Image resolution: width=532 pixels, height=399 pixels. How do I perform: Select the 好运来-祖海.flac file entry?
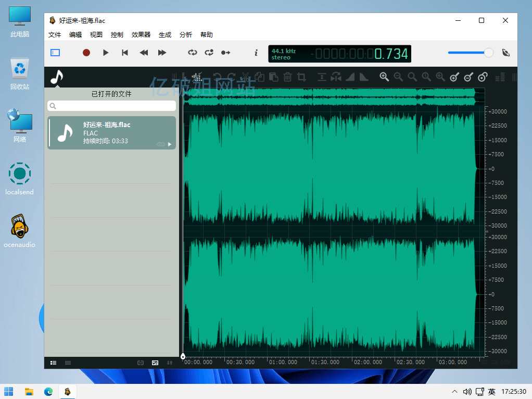(x=111, y=133)
